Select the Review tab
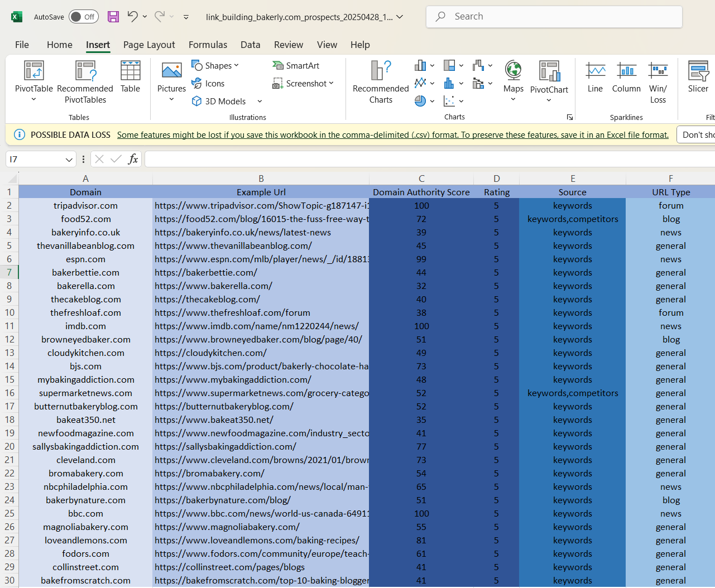Image resolution: width=715 pixels, height=588 pixels. (289, 45)
